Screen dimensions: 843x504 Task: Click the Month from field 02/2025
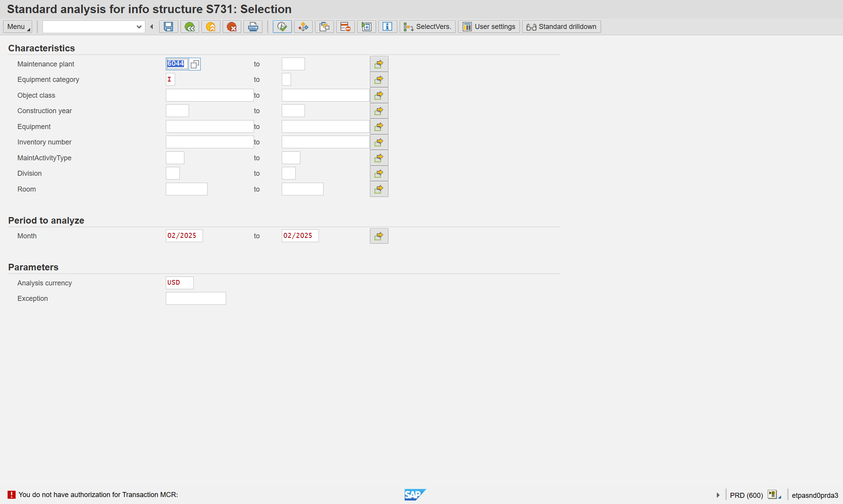(x=184, y=236)
